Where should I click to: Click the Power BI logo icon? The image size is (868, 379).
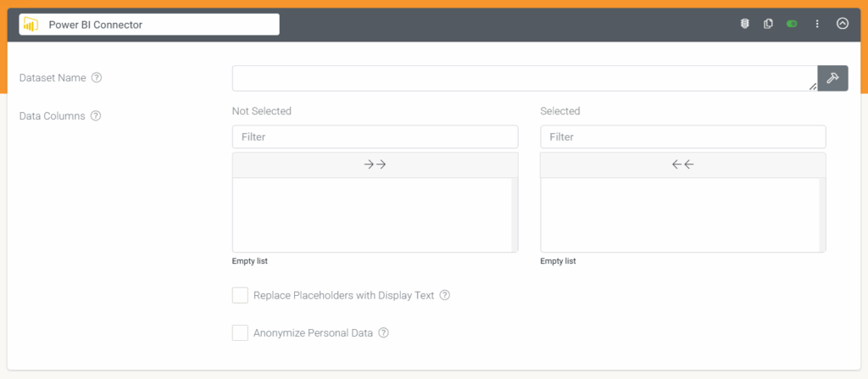click(x=31, y=25)
